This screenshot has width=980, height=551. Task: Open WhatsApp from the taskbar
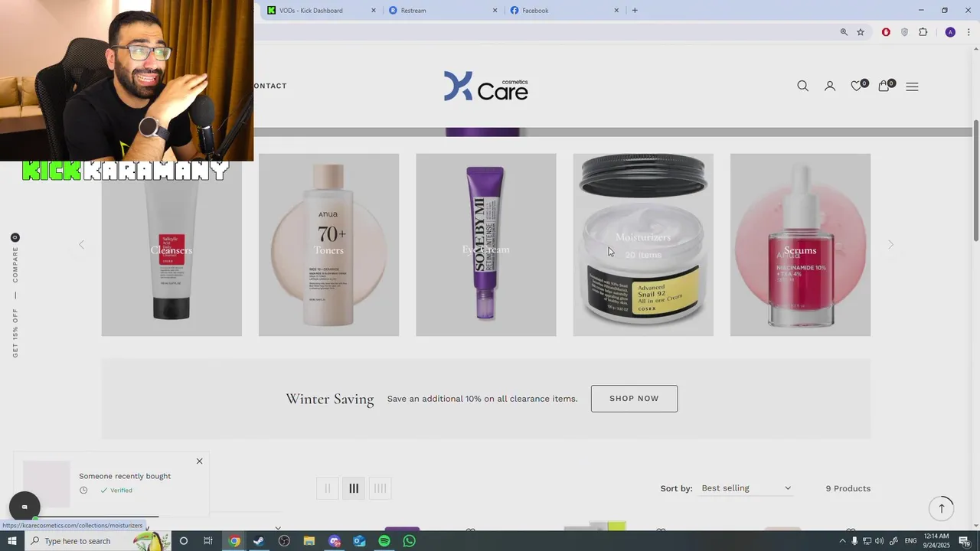click(410, 541)
